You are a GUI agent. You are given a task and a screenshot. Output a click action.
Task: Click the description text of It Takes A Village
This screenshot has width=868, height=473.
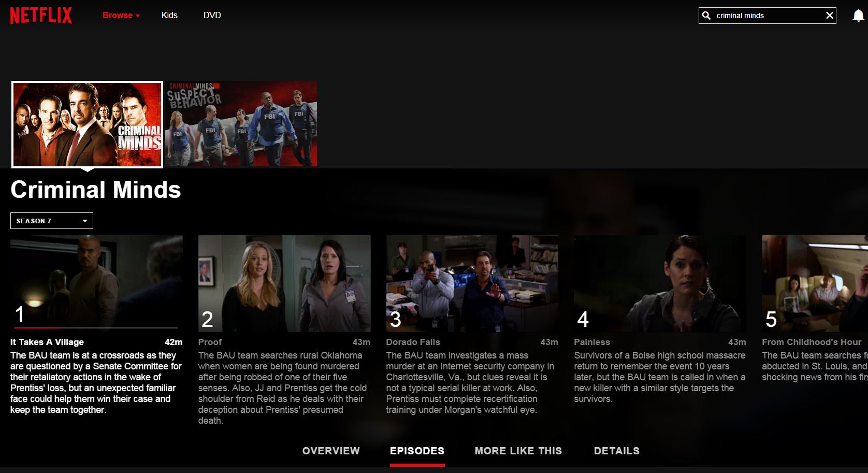[x=96, y=382]
